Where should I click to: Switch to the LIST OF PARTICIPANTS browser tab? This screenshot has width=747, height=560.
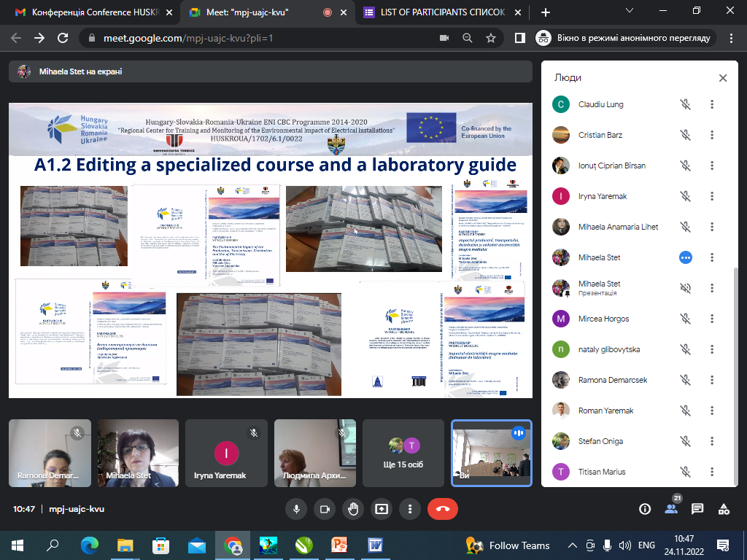click(x=434, y=12)
